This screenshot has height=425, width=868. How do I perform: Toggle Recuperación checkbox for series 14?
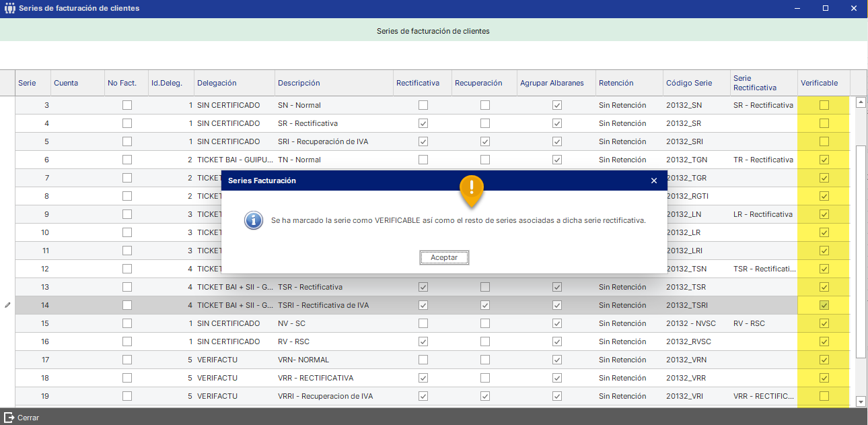(485, 305)
